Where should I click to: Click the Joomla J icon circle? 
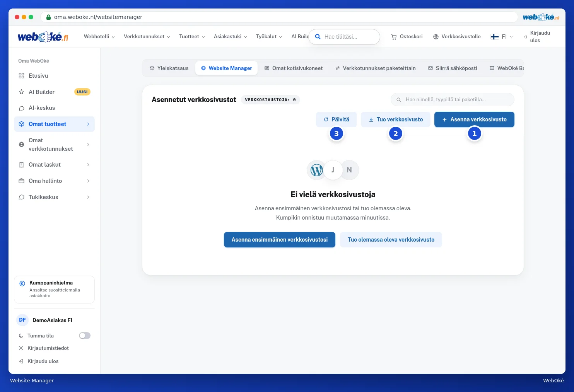333,170
